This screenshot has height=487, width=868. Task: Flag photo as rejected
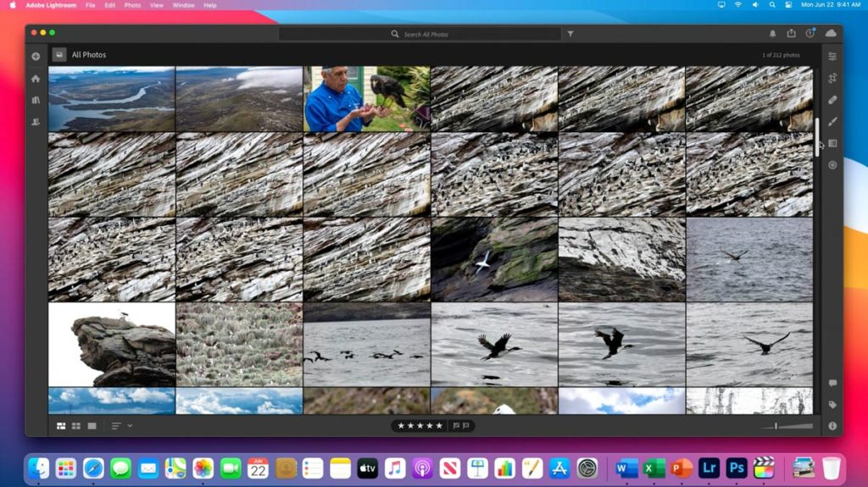(466, 425)
